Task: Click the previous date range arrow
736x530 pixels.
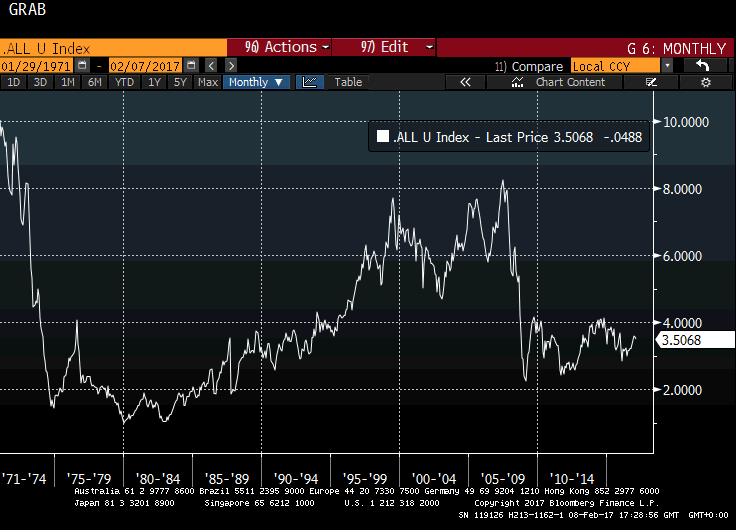Action: pos(213,65)
